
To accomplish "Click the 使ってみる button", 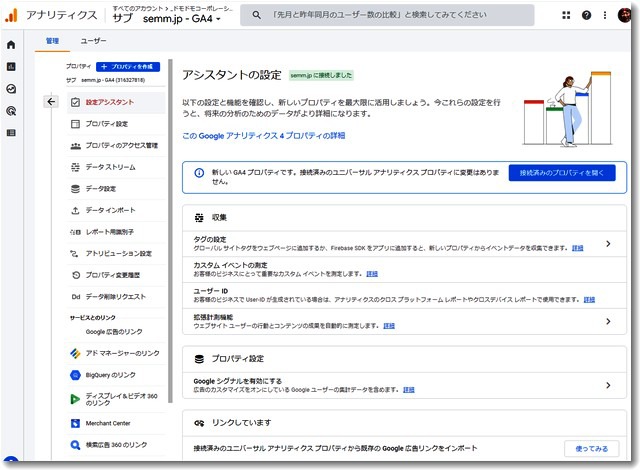I will (x=591, y=448).
